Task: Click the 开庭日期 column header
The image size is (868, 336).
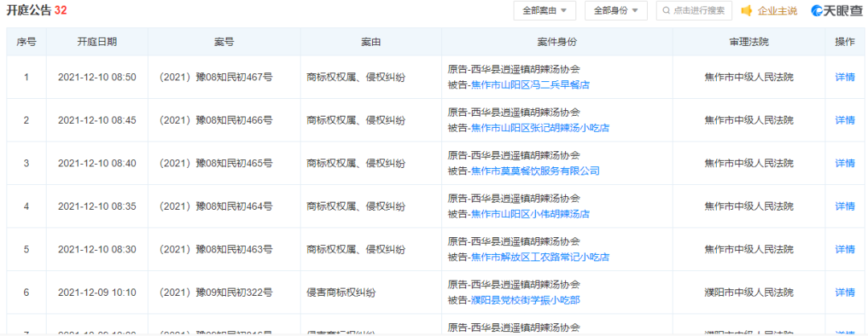Action: coord(97,42)
